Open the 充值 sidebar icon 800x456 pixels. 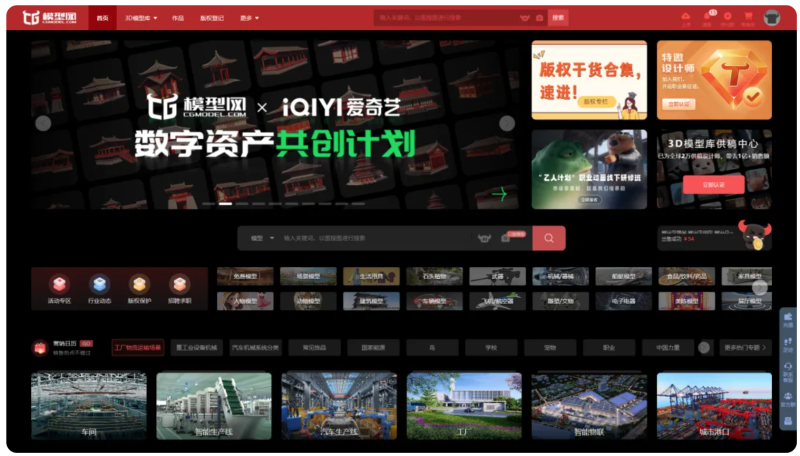(x=788, y=320)
